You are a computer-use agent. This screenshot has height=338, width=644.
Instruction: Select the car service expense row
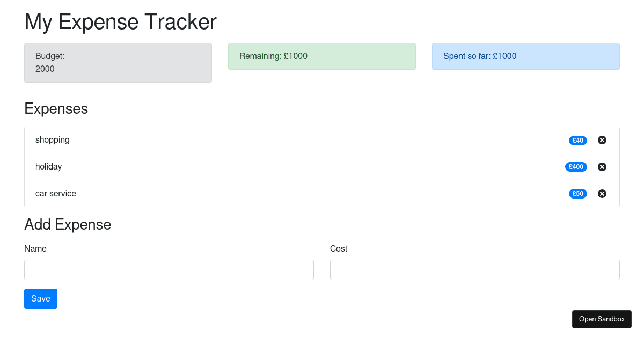point(268,193)
